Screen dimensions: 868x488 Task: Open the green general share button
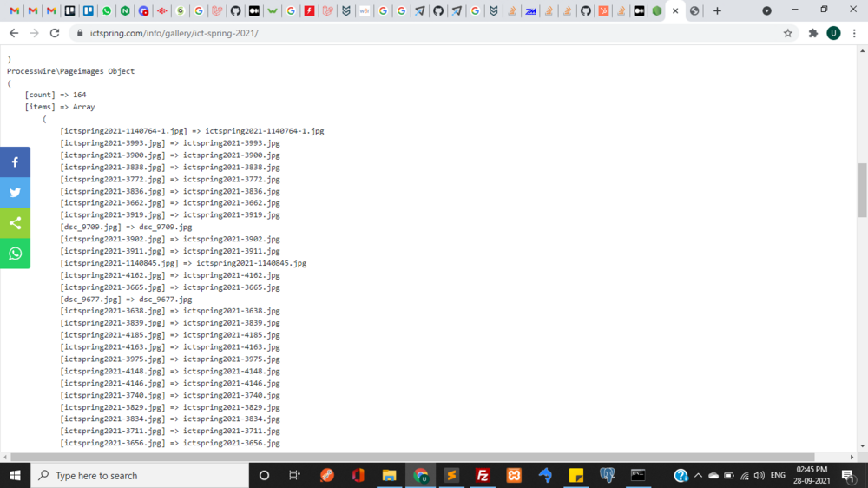coord(15,223)
